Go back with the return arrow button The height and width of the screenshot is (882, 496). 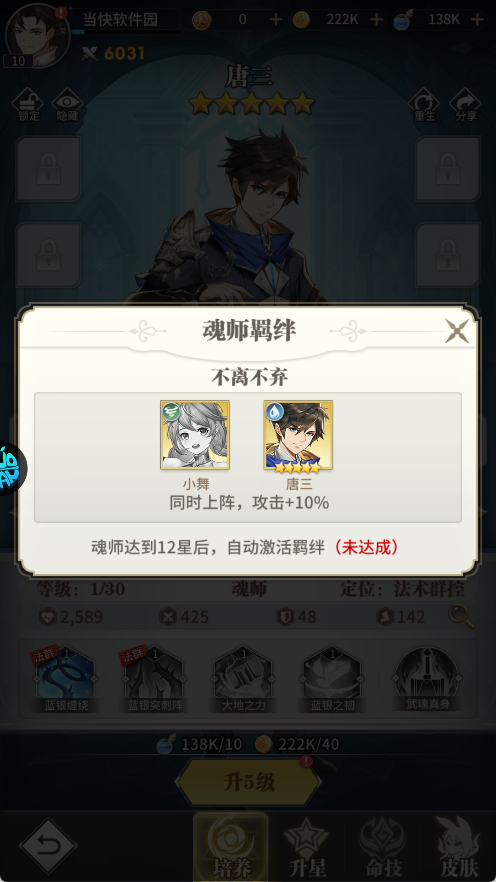click(48, 846)
